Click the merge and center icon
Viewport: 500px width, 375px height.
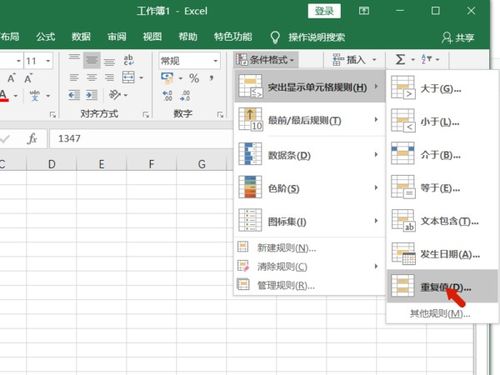[x=129, y=77]
